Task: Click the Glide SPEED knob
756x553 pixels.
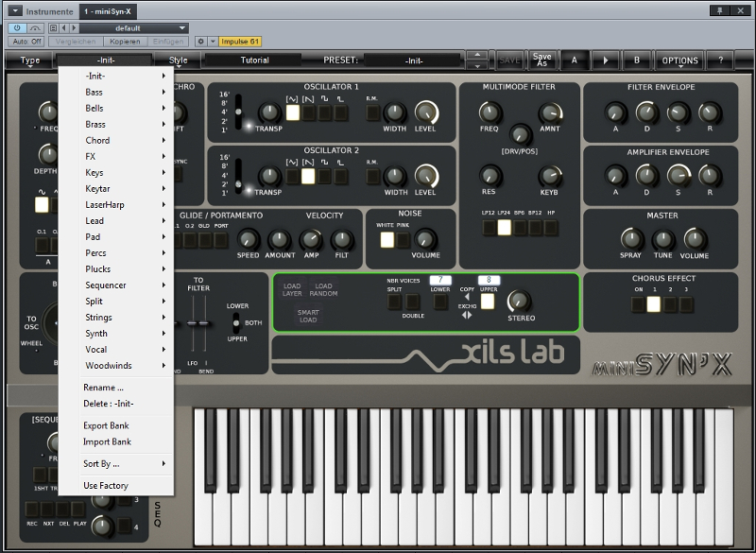Action: (248, 239)
